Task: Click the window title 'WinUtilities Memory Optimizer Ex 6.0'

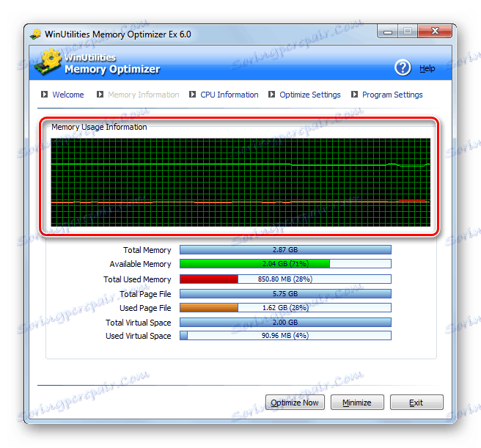Action: [x=118, y=34]
